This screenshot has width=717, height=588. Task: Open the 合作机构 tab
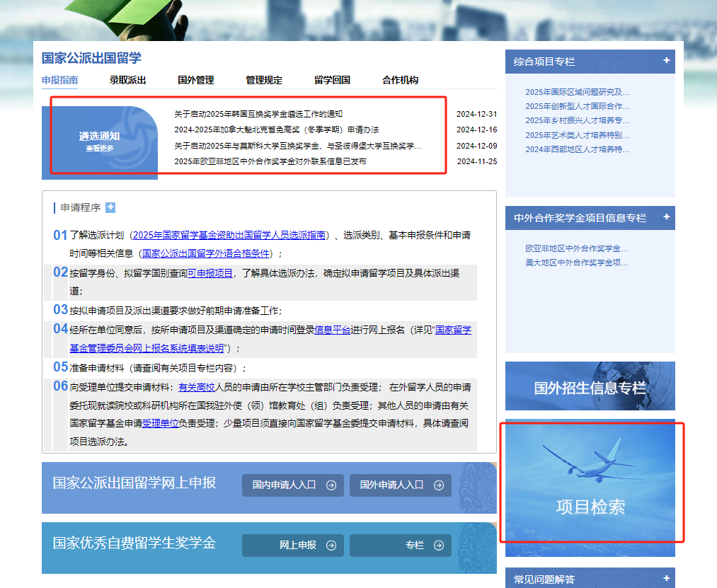(x=400, y=80)
